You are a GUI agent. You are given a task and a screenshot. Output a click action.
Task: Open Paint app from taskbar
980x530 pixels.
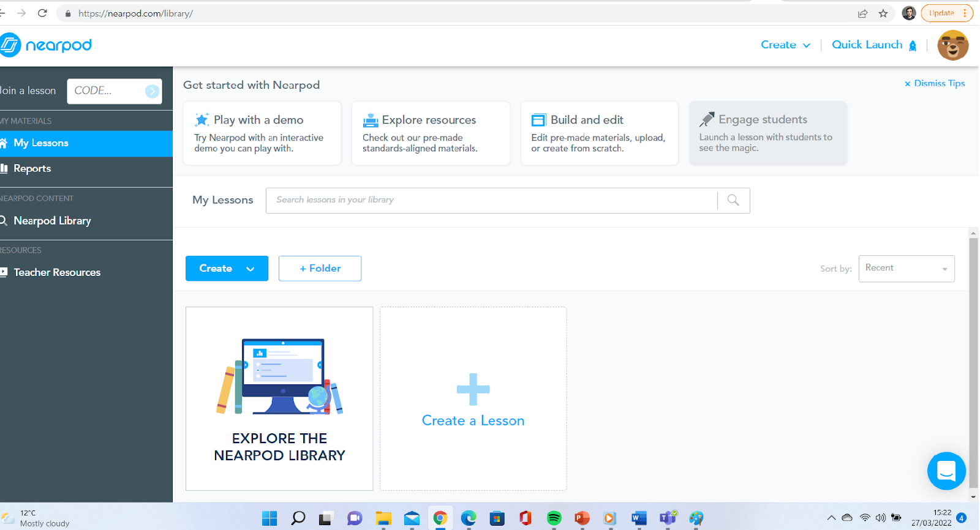coord(696,518)
